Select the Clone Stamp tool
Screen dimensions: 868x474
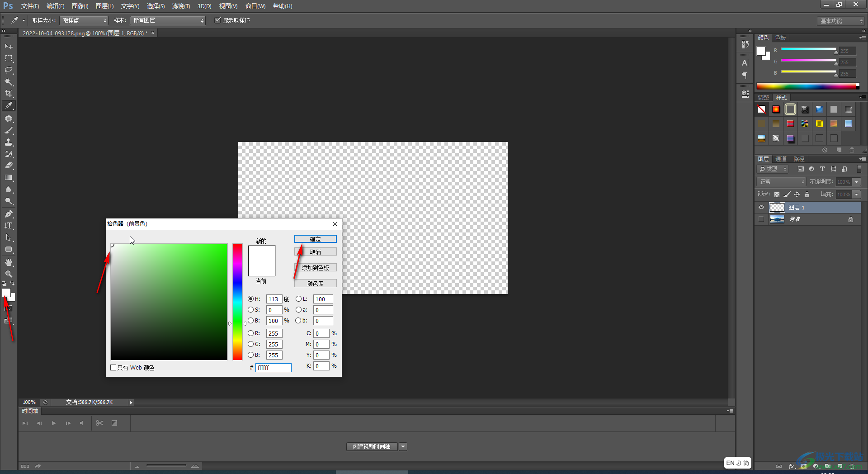click(9, 142)
